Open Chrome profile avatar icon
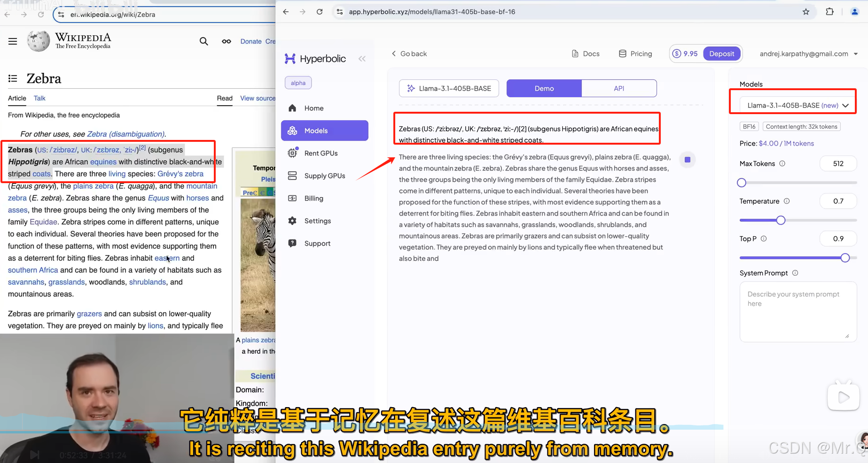The height and width of the screenshot is (463, 868). coord(855,12)
